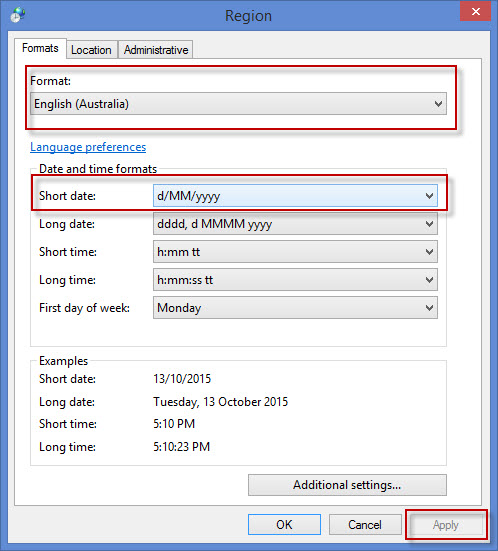Image resolution: width=498 pixels, height=551 pixels.
Task: Open the Long date format dropdown
Action: 295,224
